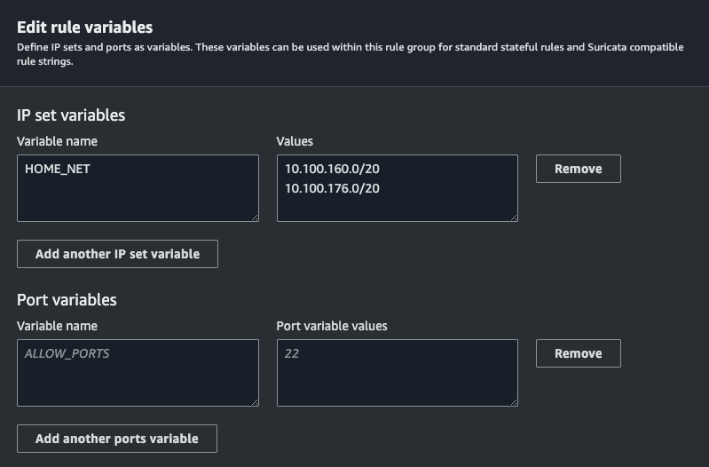Click the Variable name label under Port variables
This screenshot has width=709, height=467.
(57, 326)
